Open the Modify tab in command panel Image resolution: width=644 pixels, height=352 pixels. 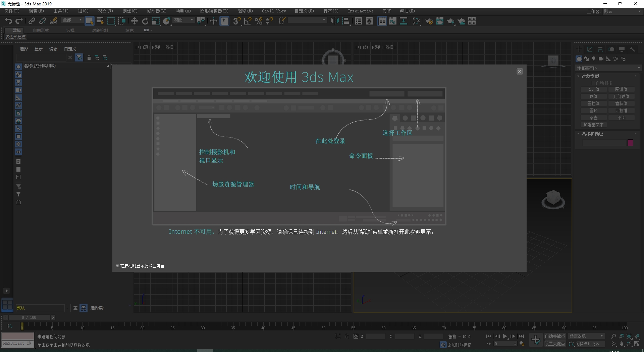[x=590, y=49]
